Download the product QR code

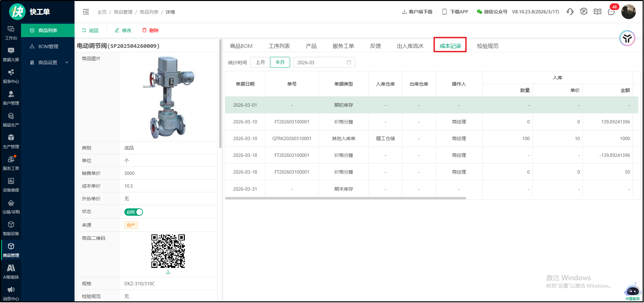click(168, 272)
